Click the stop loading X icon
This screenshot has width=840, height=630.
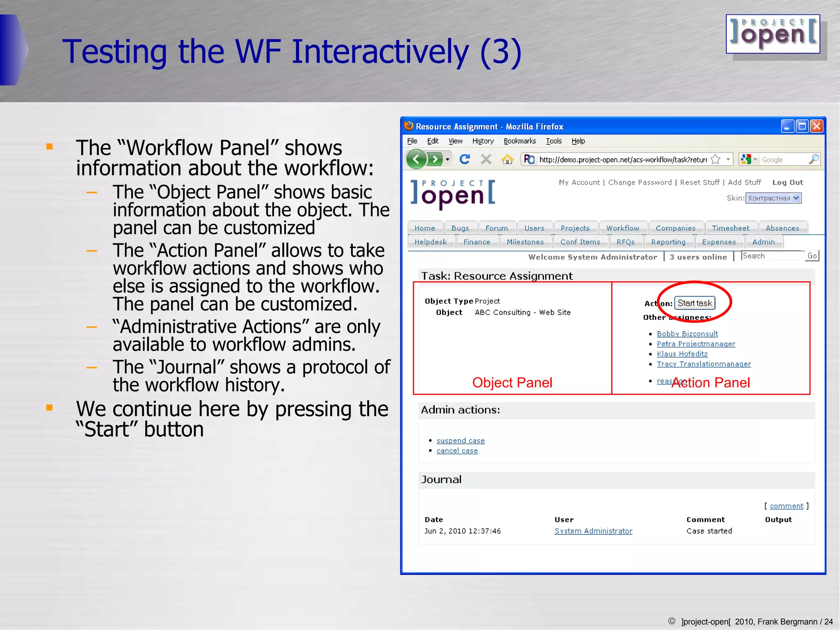(486, 159)
